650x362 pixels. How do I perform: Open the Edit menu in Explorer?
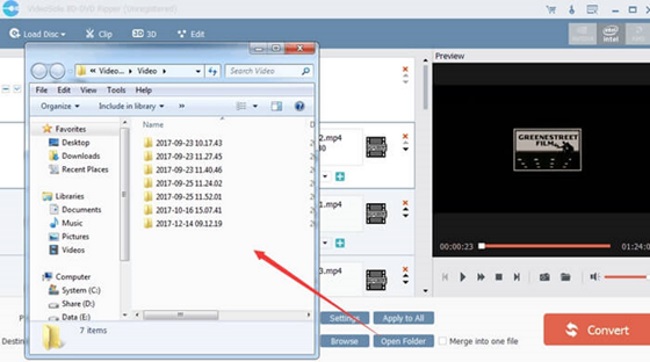coord(63,90)
